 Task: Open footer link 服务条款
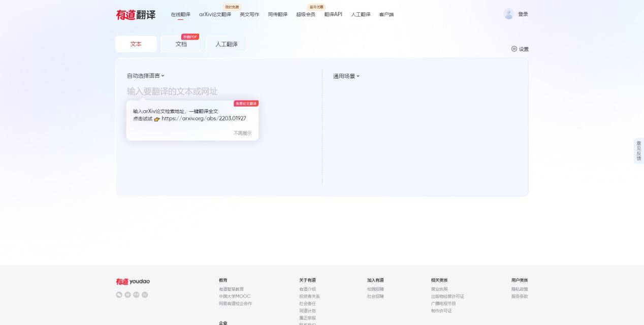click(520, 296)
